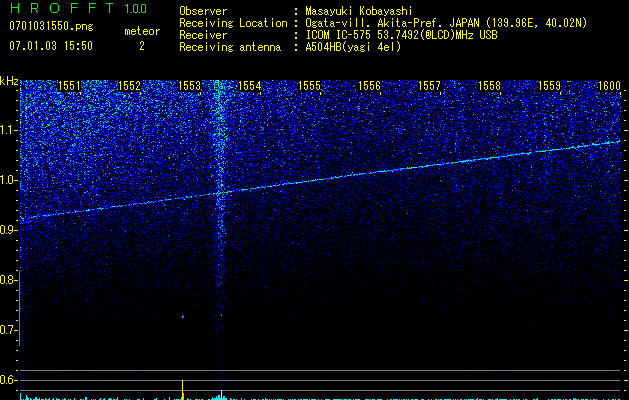
Task: Select the filename 0701031550.png
Action: 51,26
